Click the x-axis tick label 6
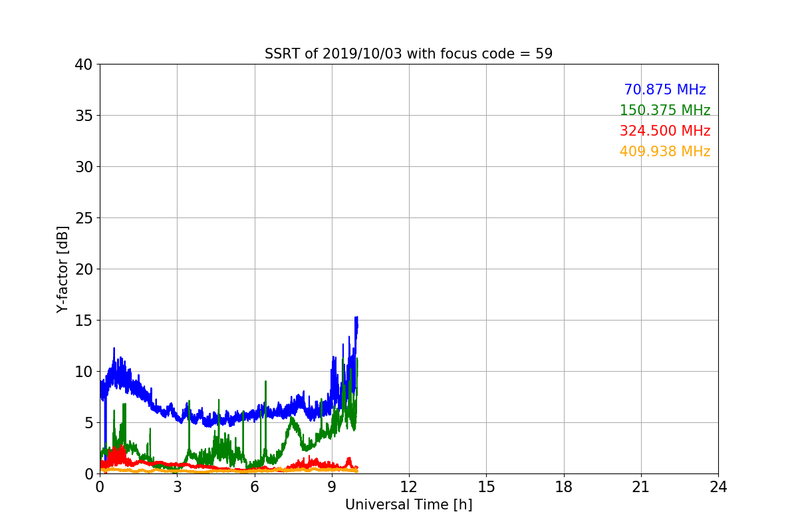Viewport: 798px width, 532px height. (x=254, y=487)
